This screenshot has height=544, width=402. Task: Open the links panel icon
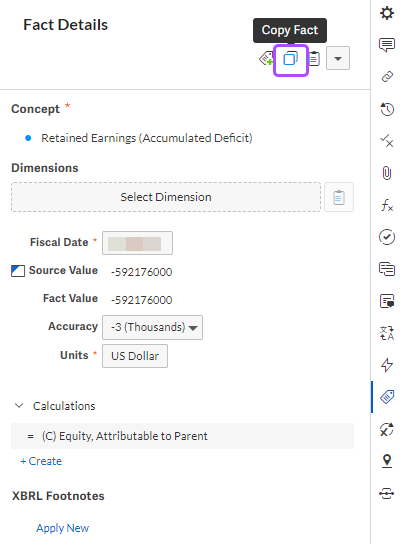click(x=387, y=76)
